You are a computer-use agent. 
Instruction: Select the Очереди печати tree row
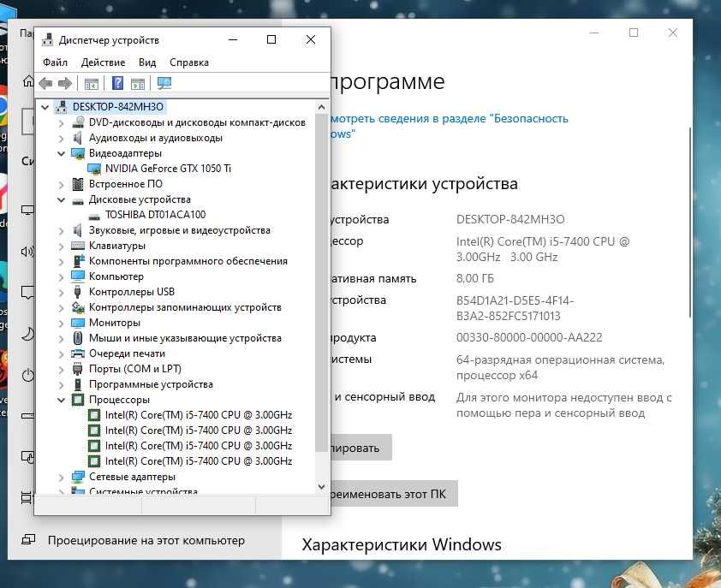(x=127, y=353)
